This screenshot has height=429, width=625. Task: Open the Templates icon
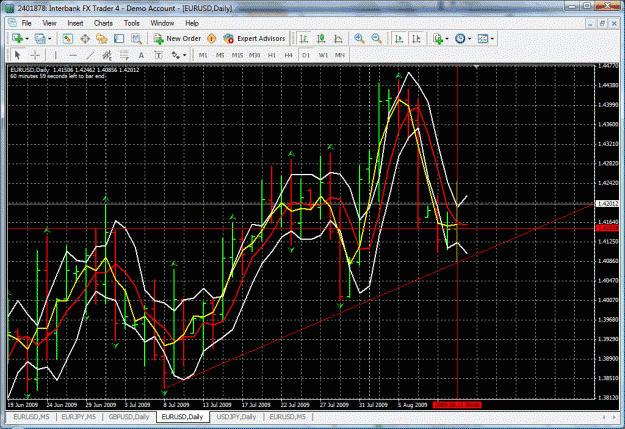(483, 39)
